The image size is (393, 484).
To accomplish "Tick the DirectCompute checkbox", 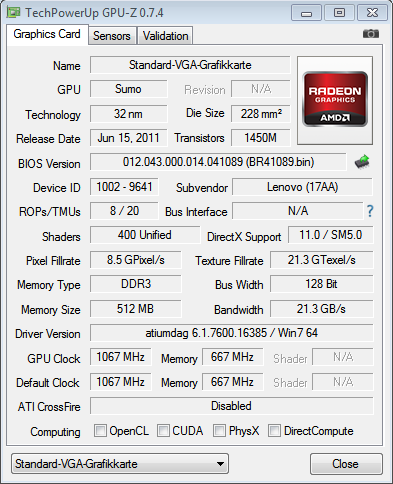I will click(x=274, y=430).
